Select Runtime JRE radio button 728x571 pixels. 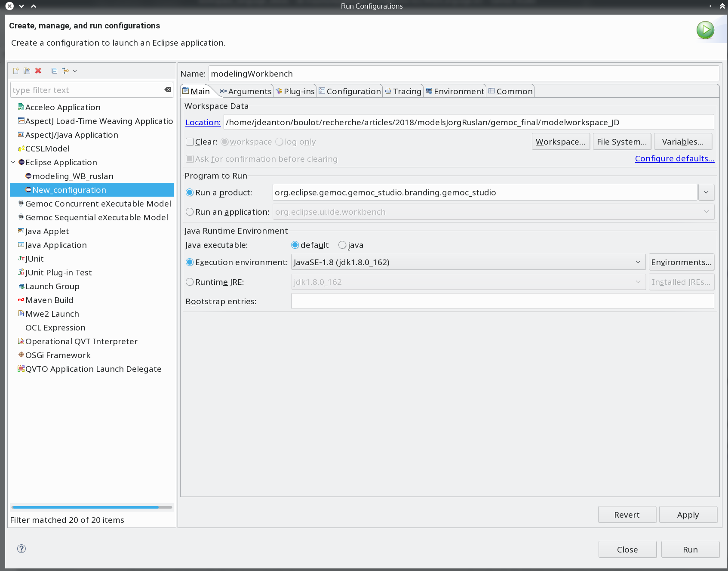(x=190, y=282)
